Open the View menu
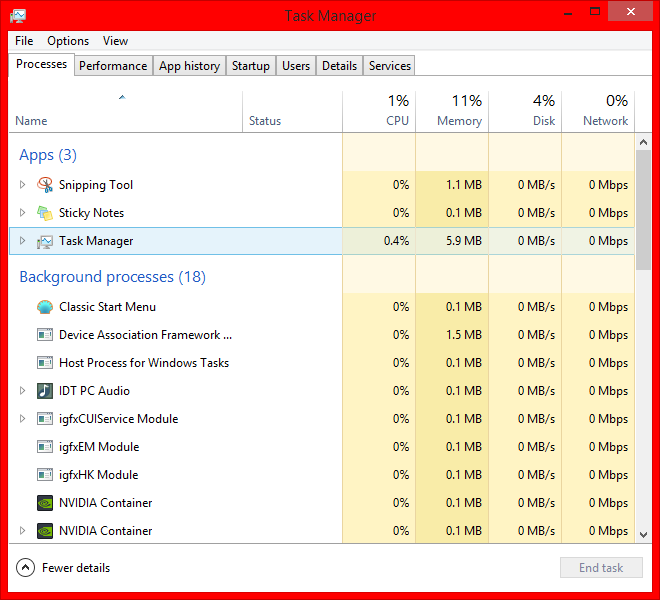Image resolution: width=660 pixels, height=600 pixels. pos(115,41)
